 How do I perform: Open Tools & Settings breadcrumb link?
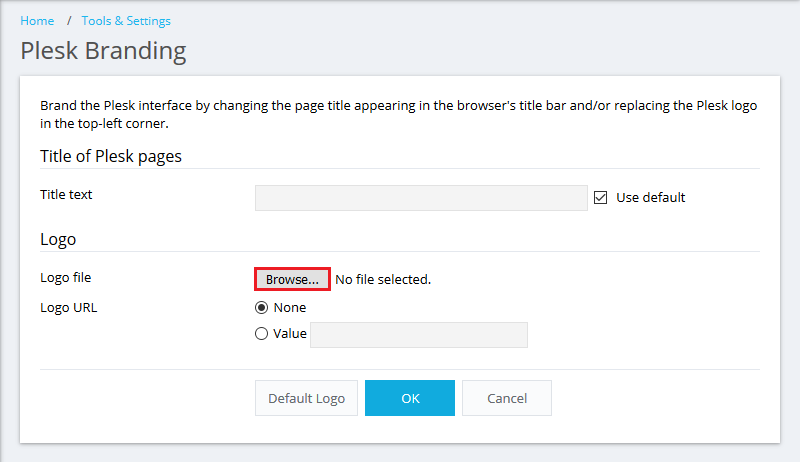[126, 21]
